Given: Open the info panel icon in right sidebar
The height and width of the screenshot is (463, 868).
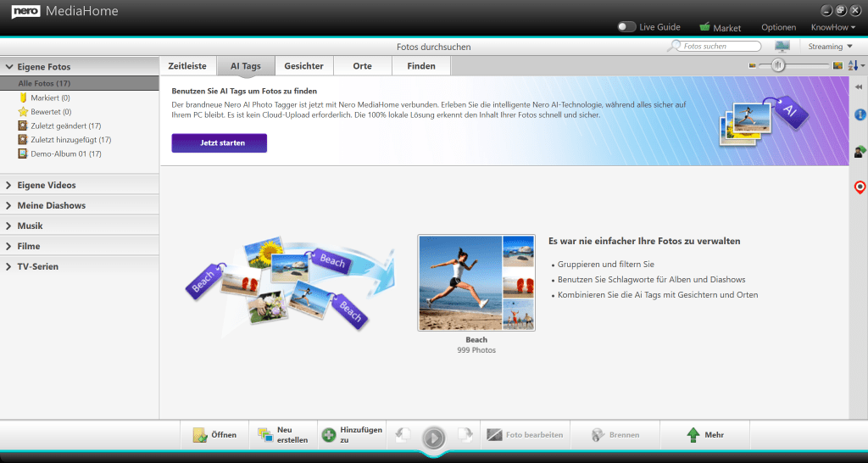Looking at the screenshot, I should [x=860, y=114].
